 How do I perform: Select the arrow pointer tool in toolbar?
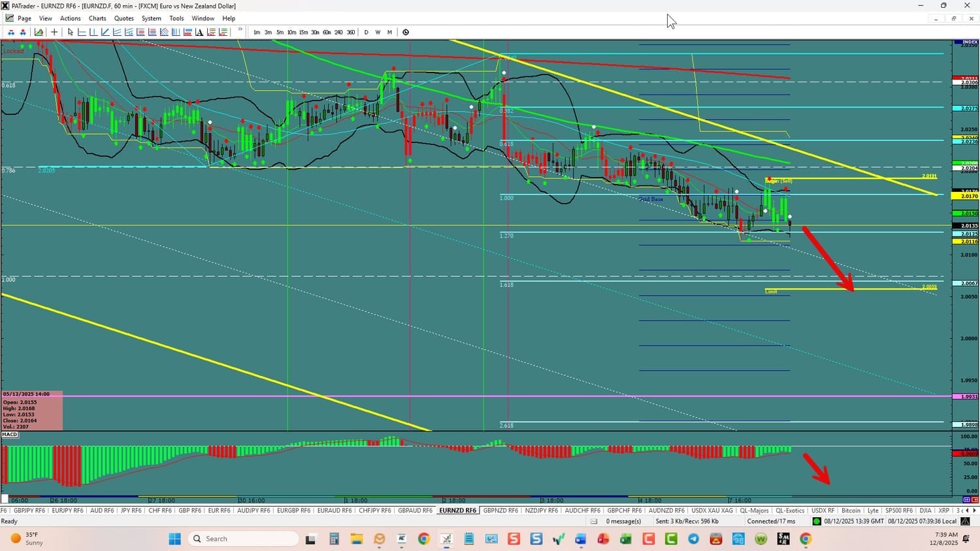tap(70, 32)
